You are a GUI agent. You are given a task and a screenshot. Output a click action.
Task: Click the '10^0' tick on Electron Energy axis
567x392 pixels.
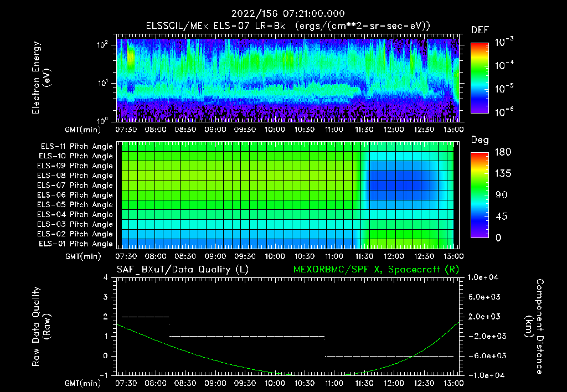(x=102, y=121)
